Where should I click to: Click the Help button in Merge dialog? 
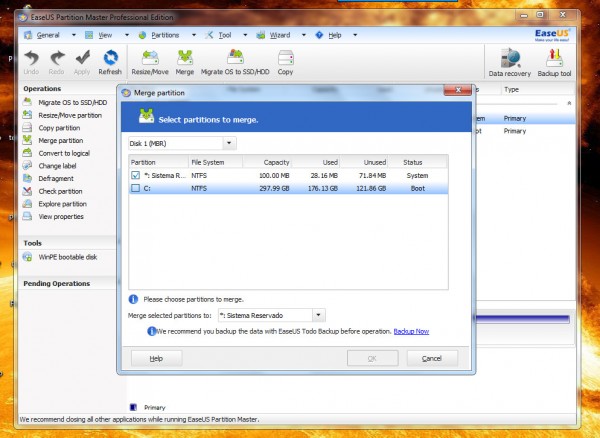click(157, 358)
